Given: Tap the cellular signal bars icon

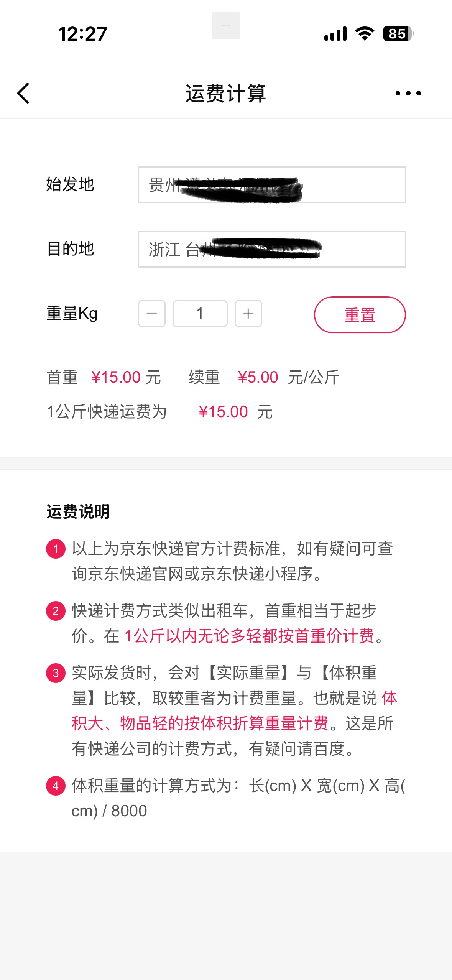Looking at the screenshot, I should 335,34.
